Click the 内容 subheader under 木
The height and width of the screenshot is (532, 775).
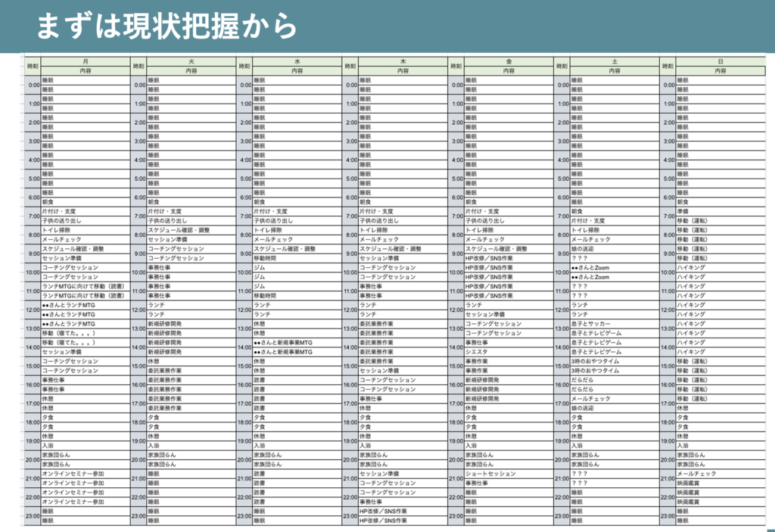pos(403,71)
